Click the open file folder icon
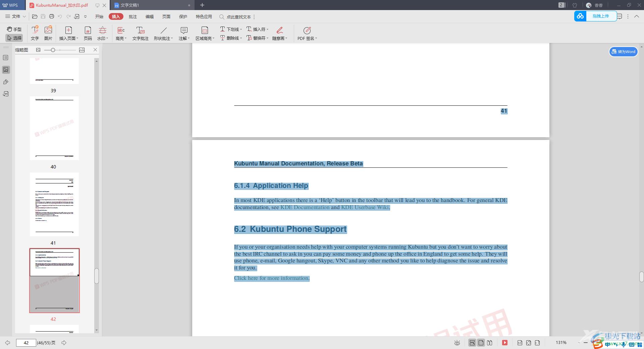Viewport: 644px width, 349px height. click(x=35, y=16)
